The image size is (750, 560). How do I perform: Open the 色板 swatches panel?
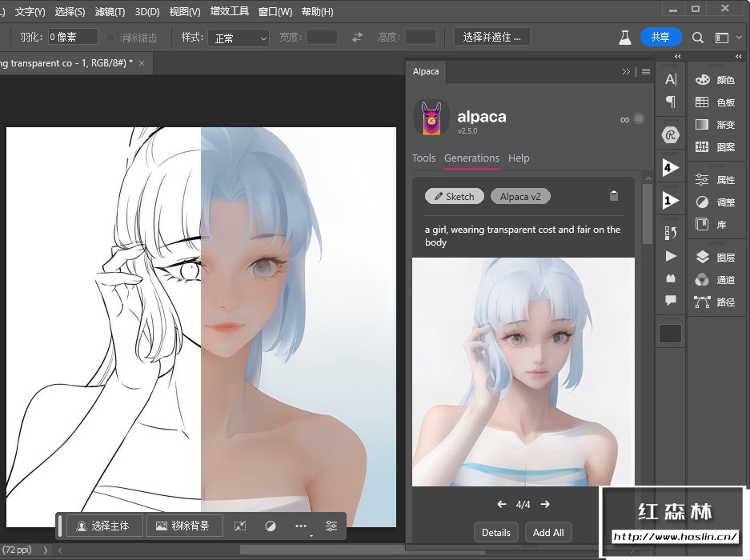click(x=715, y=102)
